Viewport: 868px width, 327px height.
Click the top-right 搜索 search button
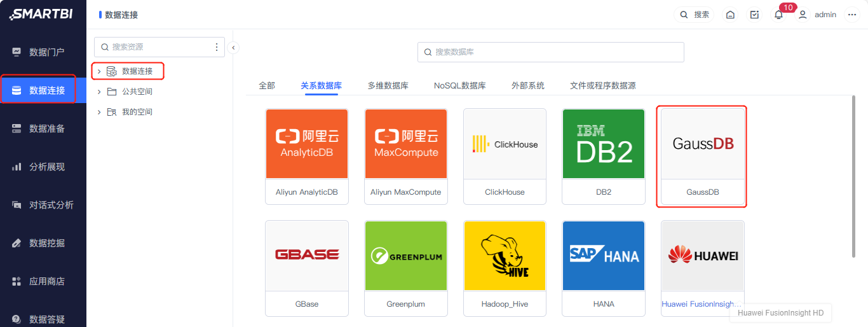(x=694, y=15)
